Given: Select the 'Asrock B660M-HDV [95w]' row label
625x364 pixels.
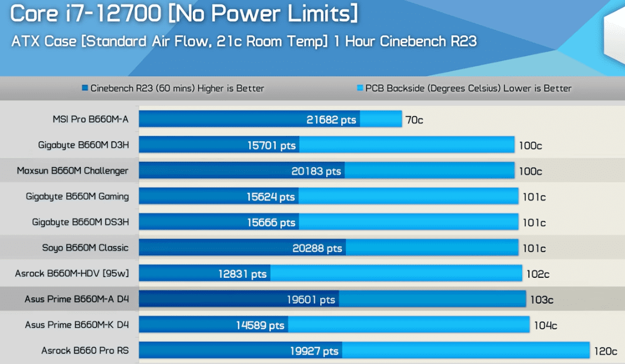Looking at the screenshot, I should (x=72, y=274).
